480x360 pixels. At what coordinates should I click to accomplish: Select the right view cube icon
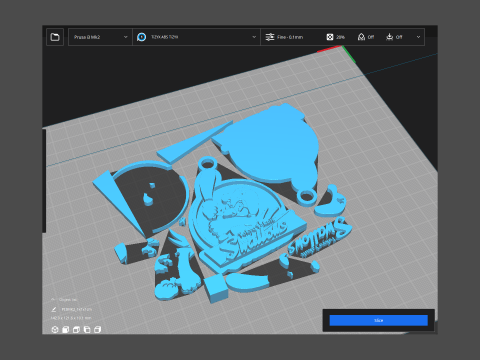[98, 330]
